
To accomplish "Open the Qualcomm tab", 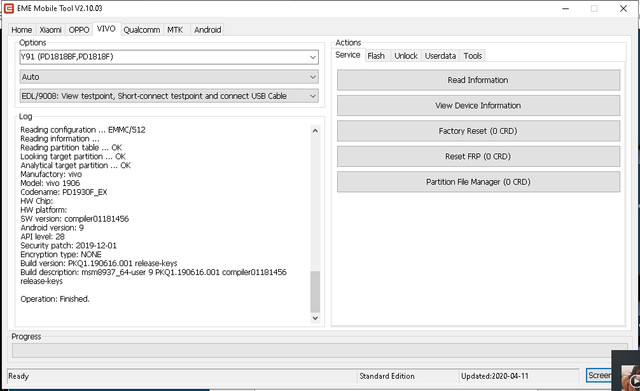I will pos(142,30).
